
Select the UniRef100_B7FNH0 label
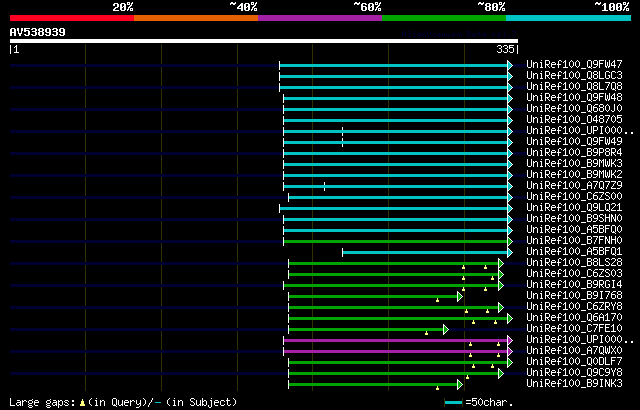(574, 241)
